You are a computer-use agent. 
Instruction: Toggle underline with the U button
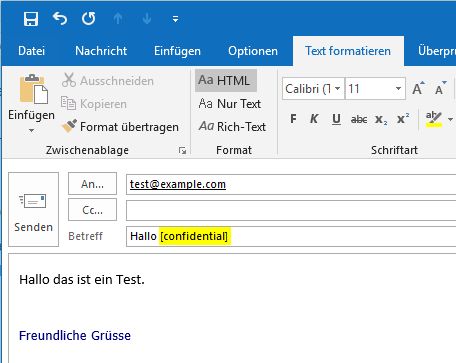click(x=336, y=119)
